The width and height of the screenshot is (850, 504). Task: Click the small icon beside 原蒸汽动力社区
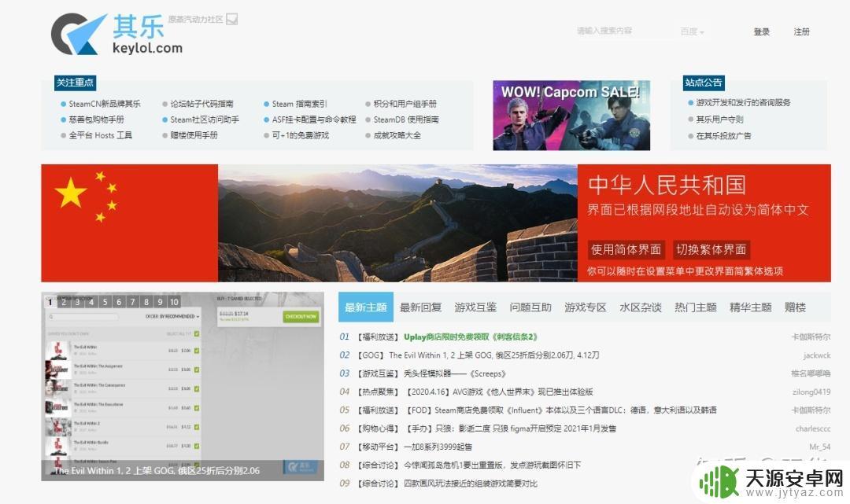pos(231,20)
